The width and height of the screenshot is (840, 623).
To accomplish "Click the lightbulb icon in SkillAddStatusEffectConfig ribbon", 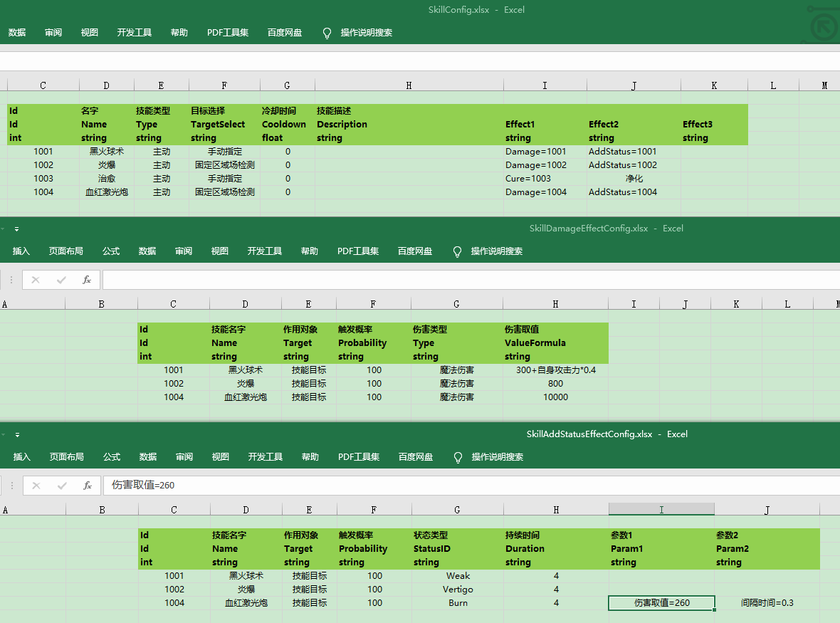I will [458, 458].
